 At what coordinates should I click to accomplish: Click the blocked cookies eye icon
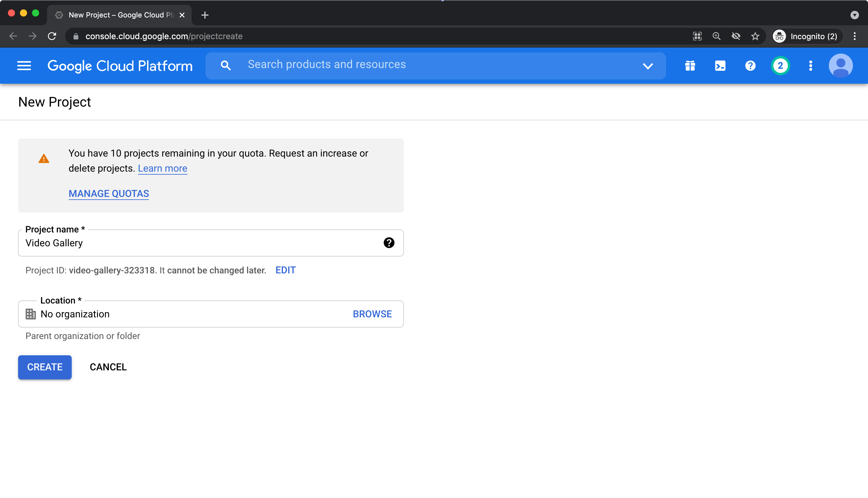tap(736, 36)
